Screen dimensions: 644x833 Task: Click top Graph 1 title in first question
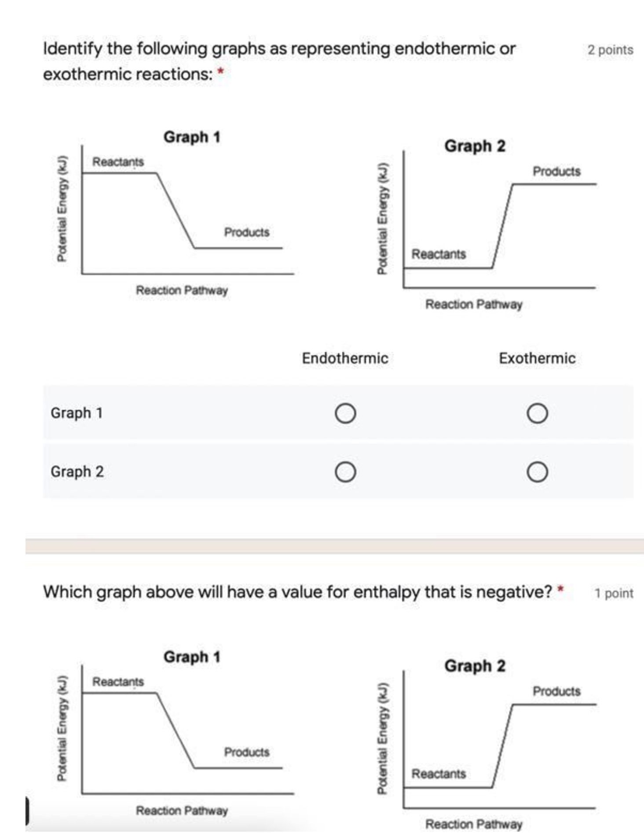(192, 137)
